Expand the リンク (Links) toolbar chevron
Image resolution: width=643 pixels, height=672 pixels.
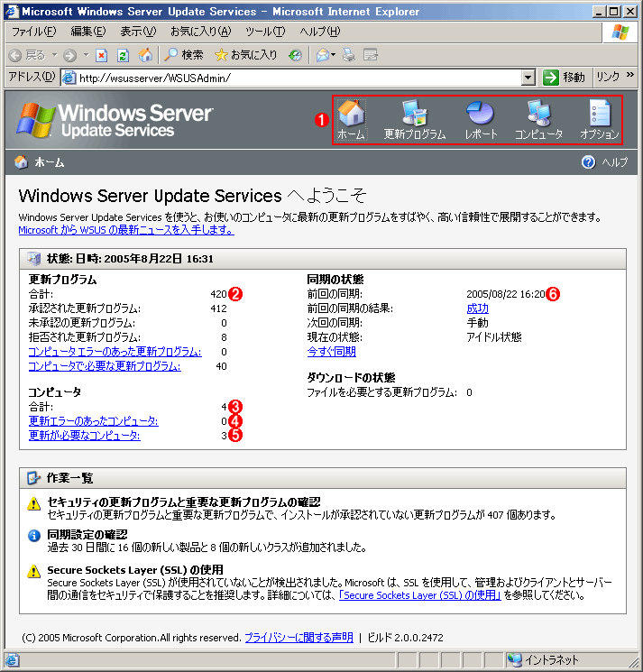629,75
